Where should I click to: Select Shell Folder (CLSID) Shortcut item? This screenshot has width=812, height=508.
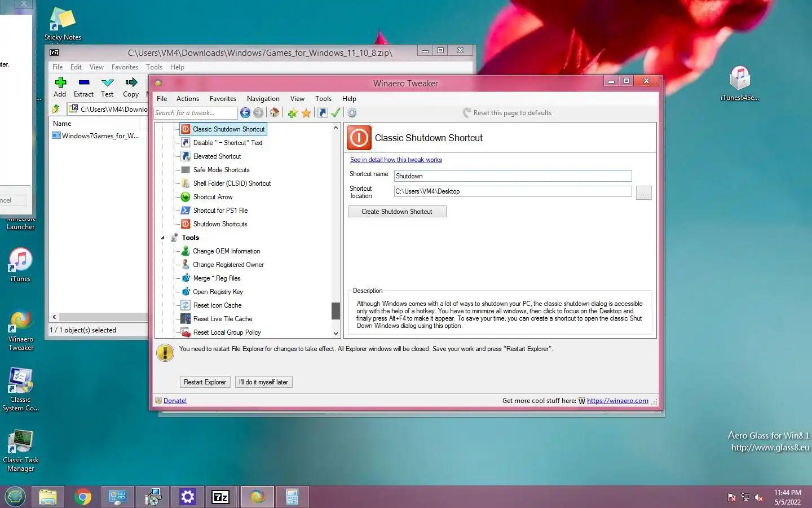coord(232,183)
